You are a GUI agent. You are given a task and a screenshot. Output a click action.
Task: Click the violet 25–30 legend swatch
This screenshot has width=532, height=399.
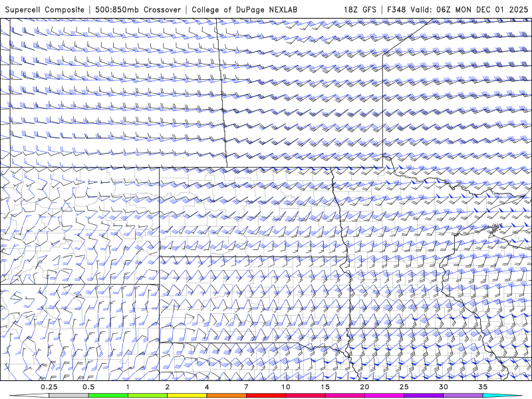pos(423,396)
